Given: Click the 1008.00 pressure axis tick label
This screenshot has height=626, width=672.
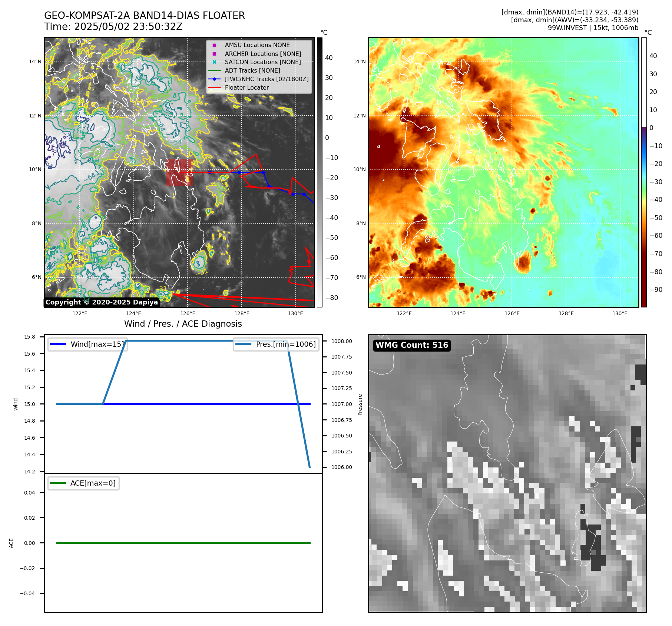Looking at the screenshot, I should click(x=342, y=341).
